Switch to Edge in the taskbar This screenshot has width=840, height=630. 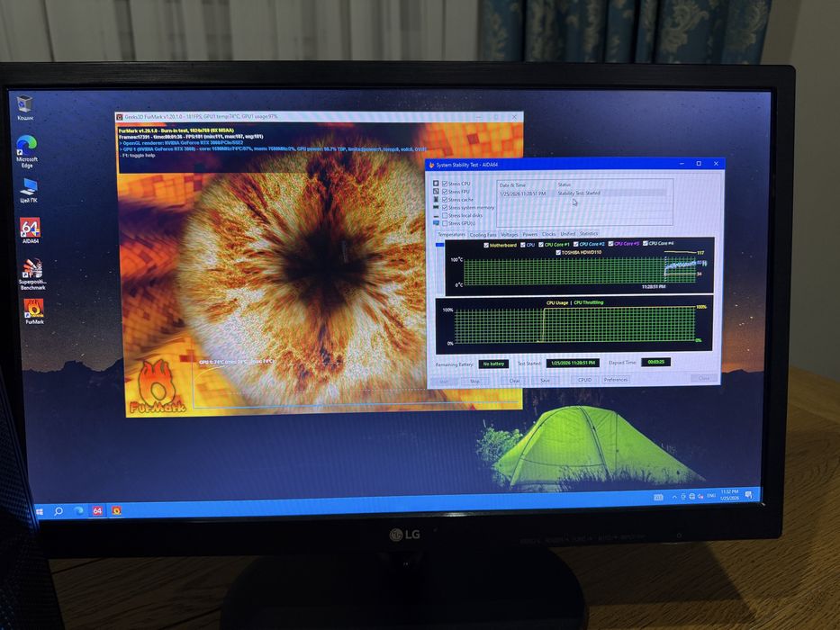click(78, 511)
